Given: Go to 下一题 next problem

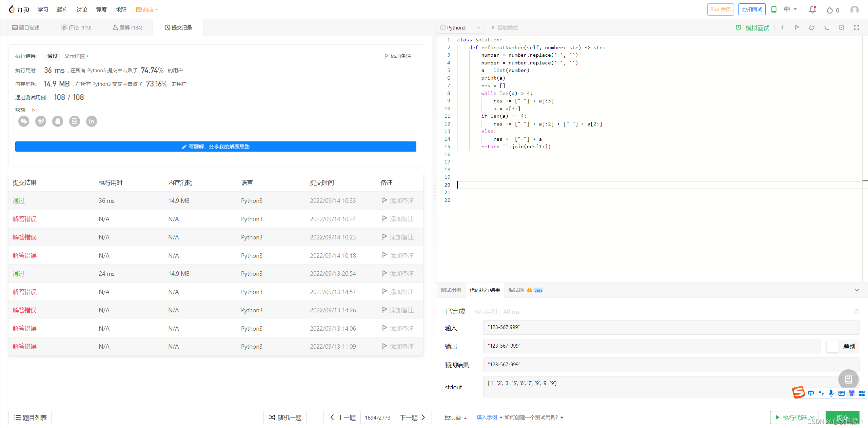Looking at the screenshot, I should pyautogui.click(x=412, y=417).
